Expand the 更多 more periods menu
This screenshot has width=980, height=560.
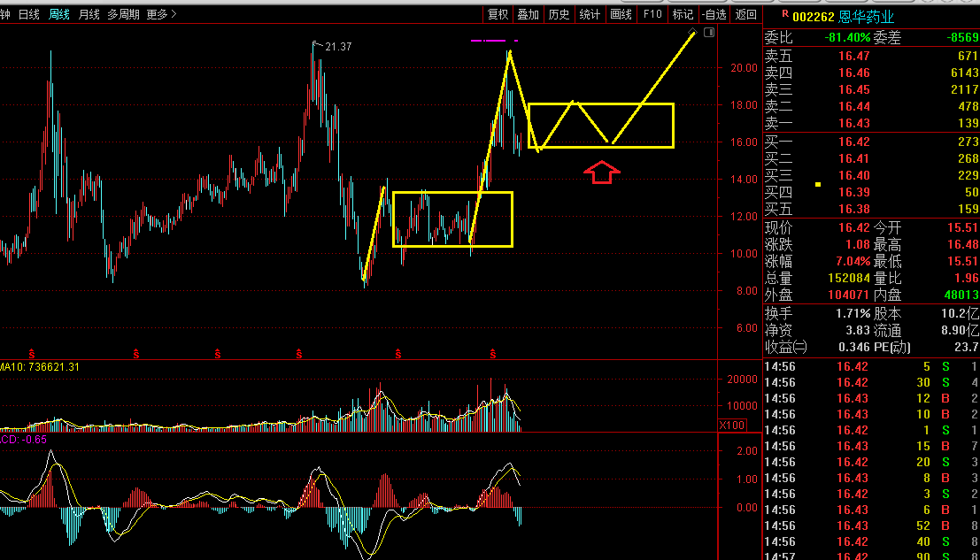161,14
